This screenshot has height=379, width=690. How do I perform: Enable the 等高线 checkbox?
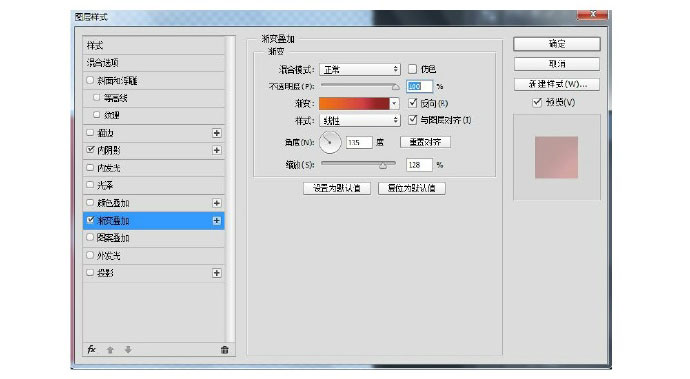pos(97,98)
